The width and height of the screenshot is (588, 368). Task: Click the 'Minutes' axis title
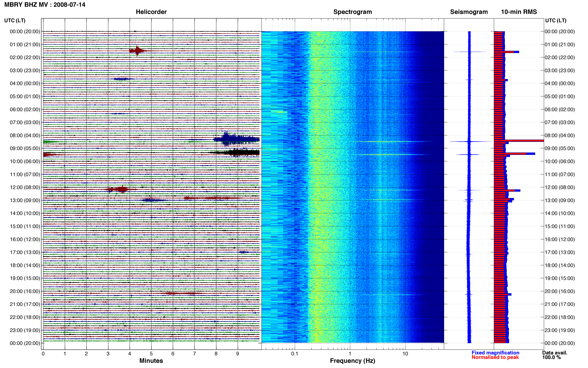151,361
